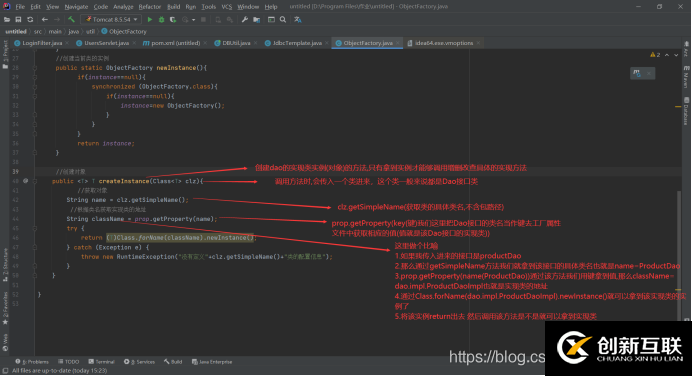Click the Open folder toolbar icon
This screenshot has width=692, height=376.
pos(7,19)
